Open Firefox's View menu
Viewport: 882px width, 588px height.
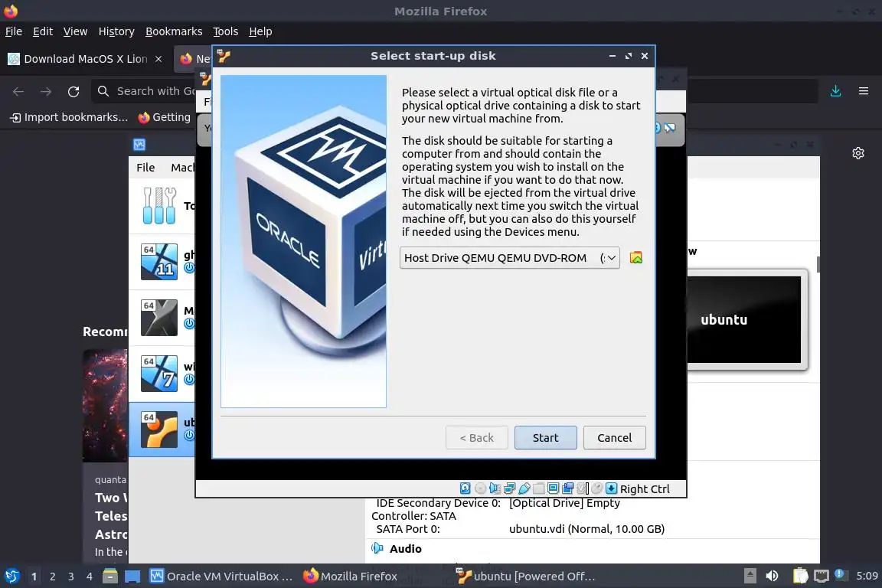pyautogui.click(x=75, y=31)
